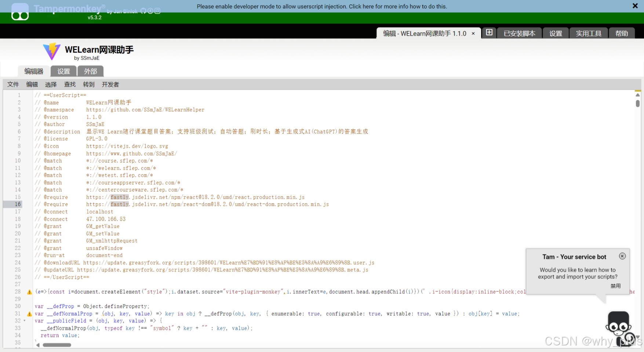Click the vertical scrollbar thumb

pos(638,103)
